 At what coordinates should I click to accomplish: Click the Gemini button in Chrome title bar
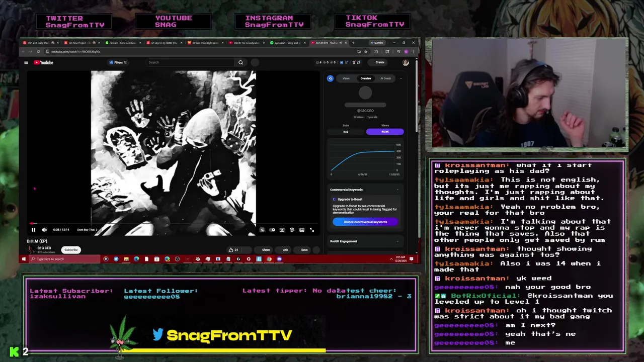377,43
